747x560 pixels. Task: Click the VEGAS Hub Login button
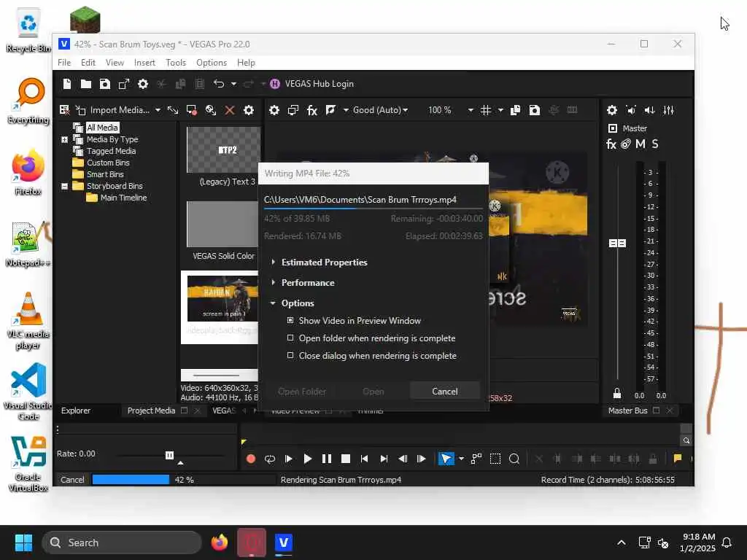(312, 84)
